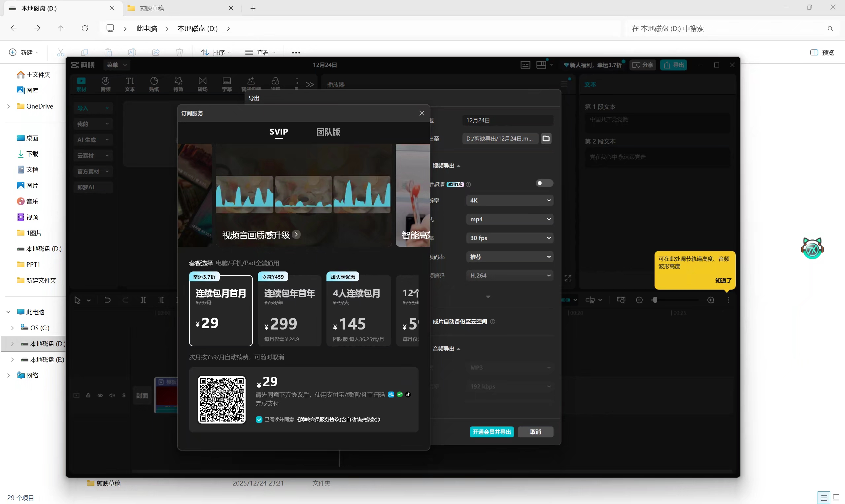Toggle the 超清 quality switch
This screenshot has width=845, height=504.
coord(544,183)
